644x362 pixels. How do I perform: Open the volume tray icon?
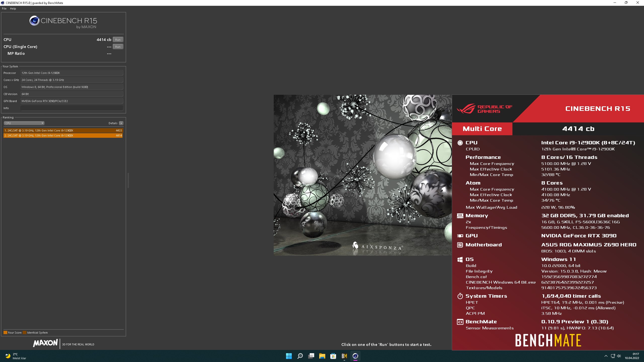[619, 356]
